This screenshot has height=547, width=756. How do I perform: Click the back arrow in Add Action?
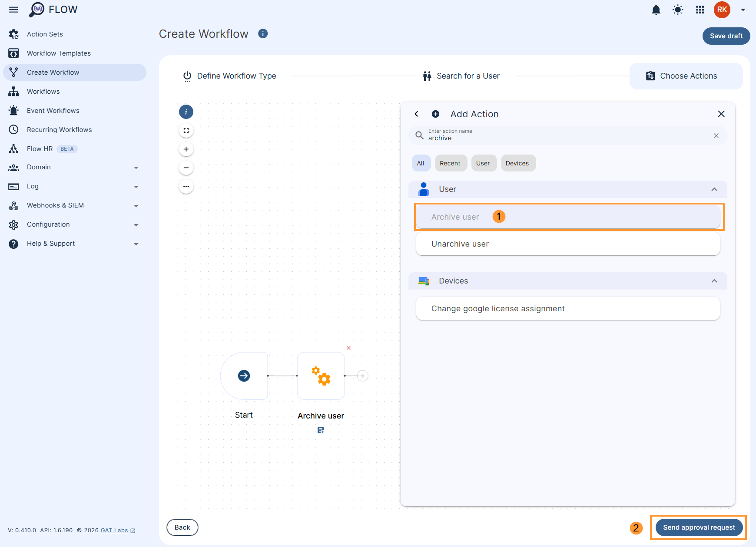tap(416, 114)
